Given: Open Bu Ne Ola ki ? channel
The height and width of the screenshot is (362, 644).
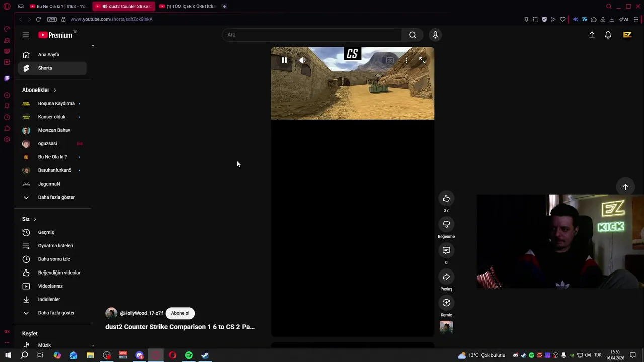Looking at the screenshot, I should pyautogui.click(x=52, y=157).
